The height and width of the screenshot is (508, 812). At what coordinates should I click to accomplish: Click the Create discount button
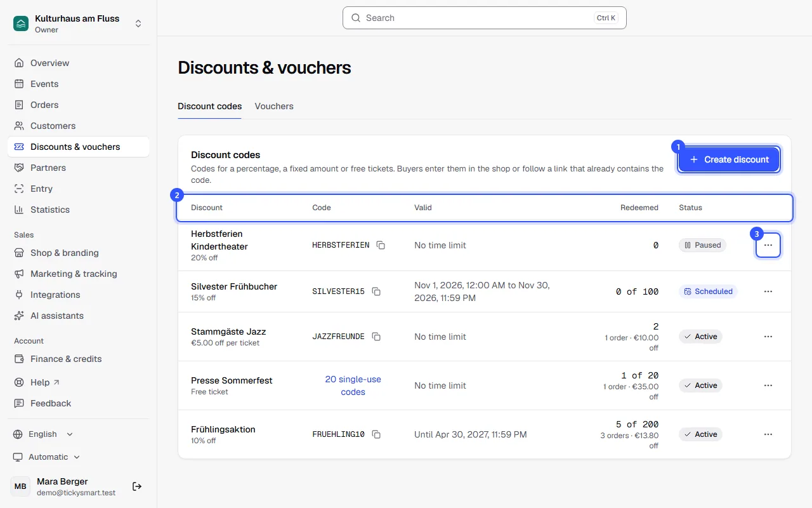(729, 159)
